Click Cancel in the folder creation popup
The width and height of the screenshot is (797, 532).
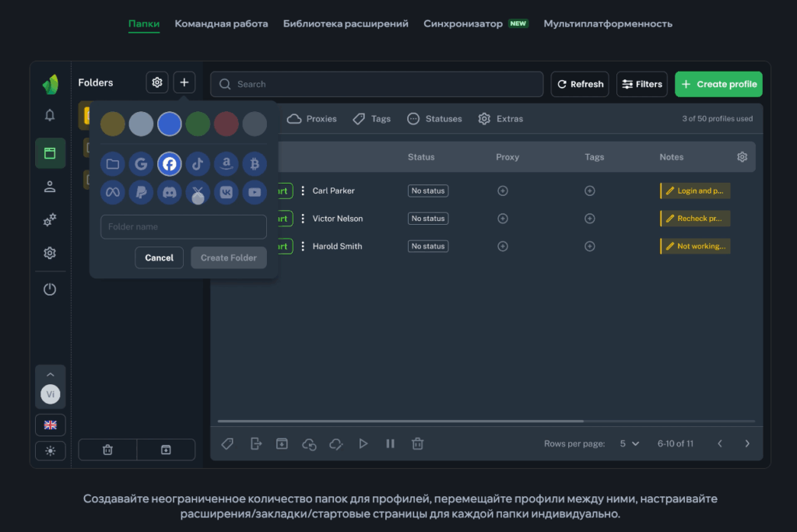pyautogui.click(x=159, y=257)
